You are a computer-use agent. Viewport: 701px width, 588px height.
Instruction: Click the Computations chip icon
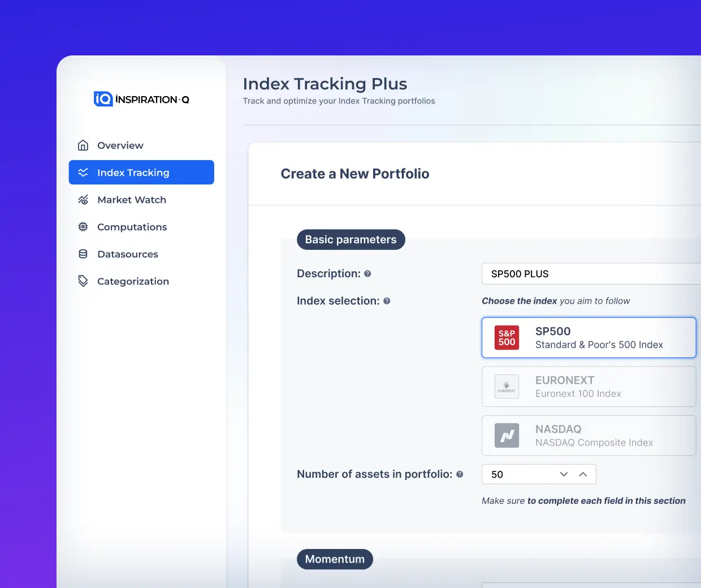point(83,227)
